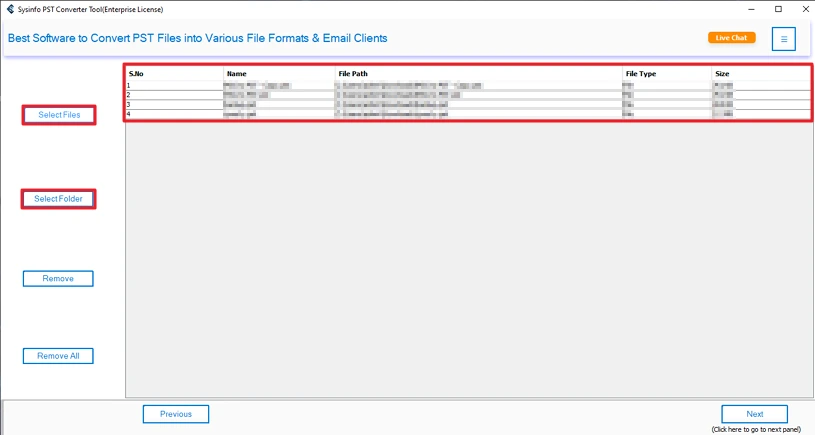Select table row numbered 1
The image size is (815, 435).
[x=468, y=86]
